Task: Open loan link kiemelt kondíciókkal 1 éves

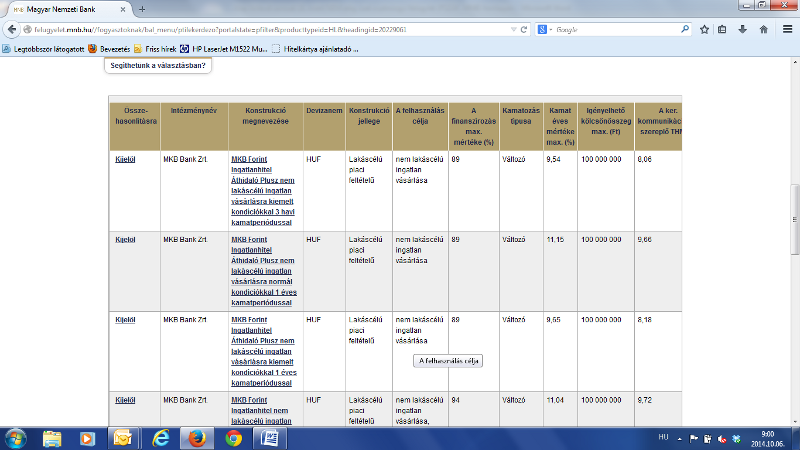Action: 264,351
